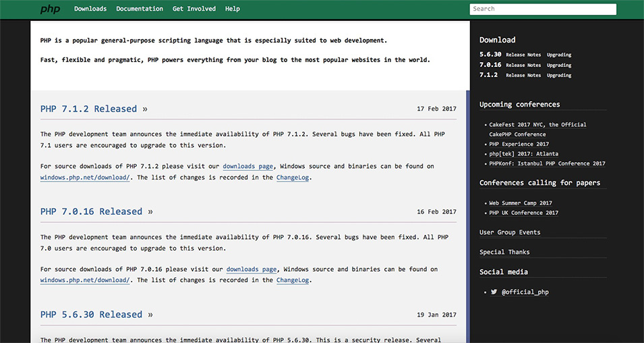Viewport: 644px width, 343px height.
Task: Open the Help menu
Action: tap(233, 9)
